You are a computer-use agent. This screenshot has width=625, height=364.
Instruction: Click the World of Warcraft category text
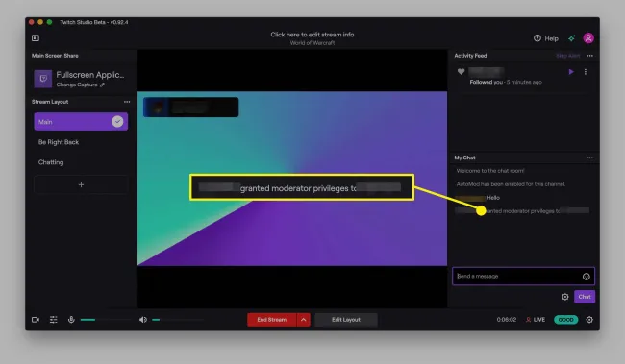312,43
